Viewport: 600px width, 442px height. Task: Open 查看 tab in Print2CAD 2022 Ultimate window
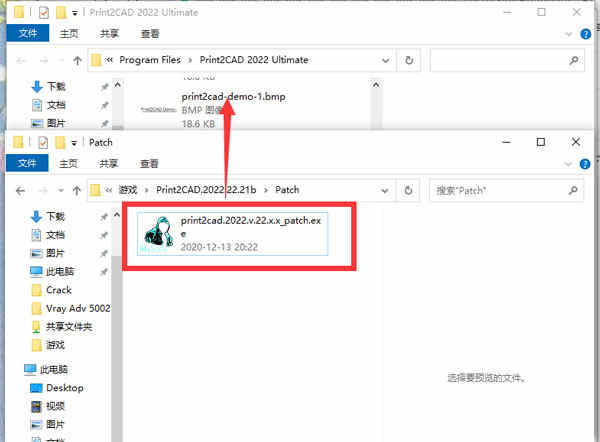point(150,34)
